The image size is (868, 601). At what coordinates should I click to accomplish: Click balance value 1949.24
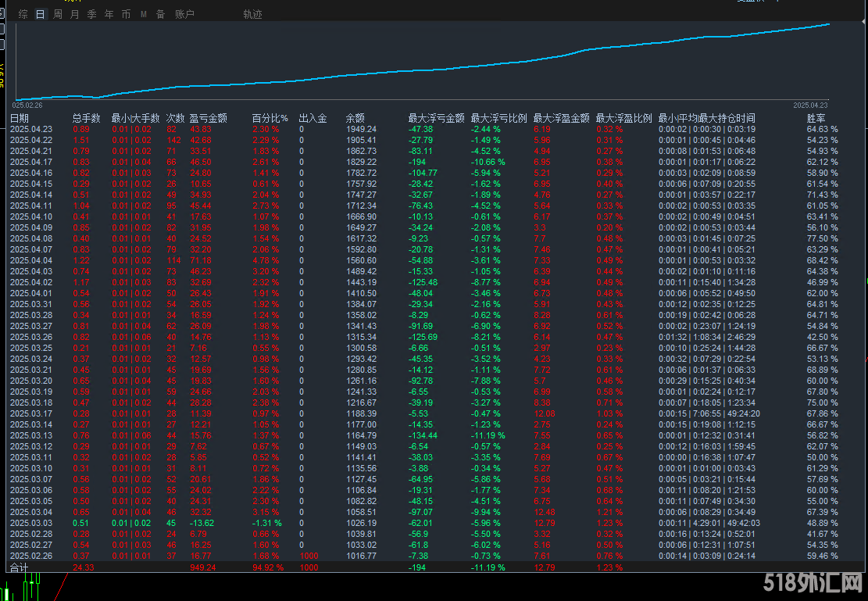pyautogui.click(x=362, y=129)
